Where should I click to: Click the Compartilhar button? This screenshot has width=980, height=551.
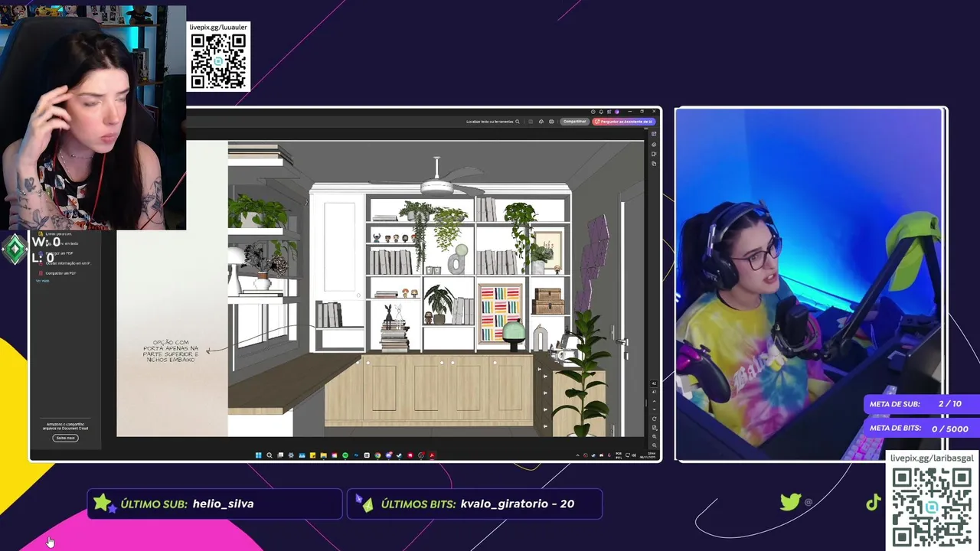(574, 122)
